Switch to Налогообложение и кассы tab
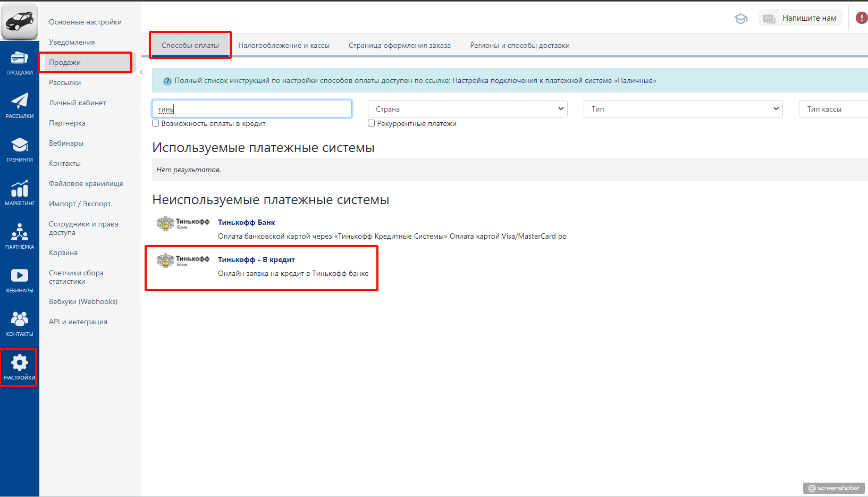This screenshot has width=868, height=497. click(284, 46)
